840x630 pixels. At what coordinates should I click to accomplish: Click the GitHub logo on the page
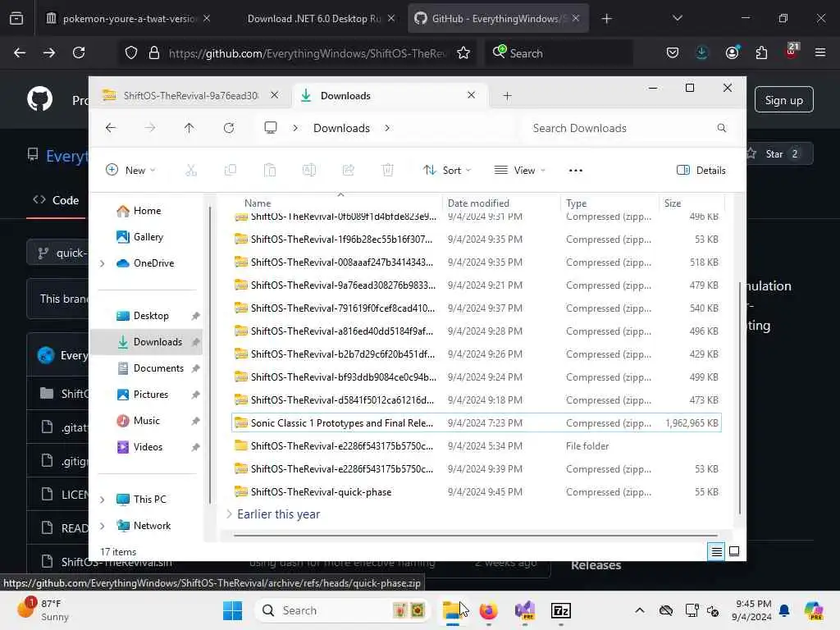[x=40, y=99]
